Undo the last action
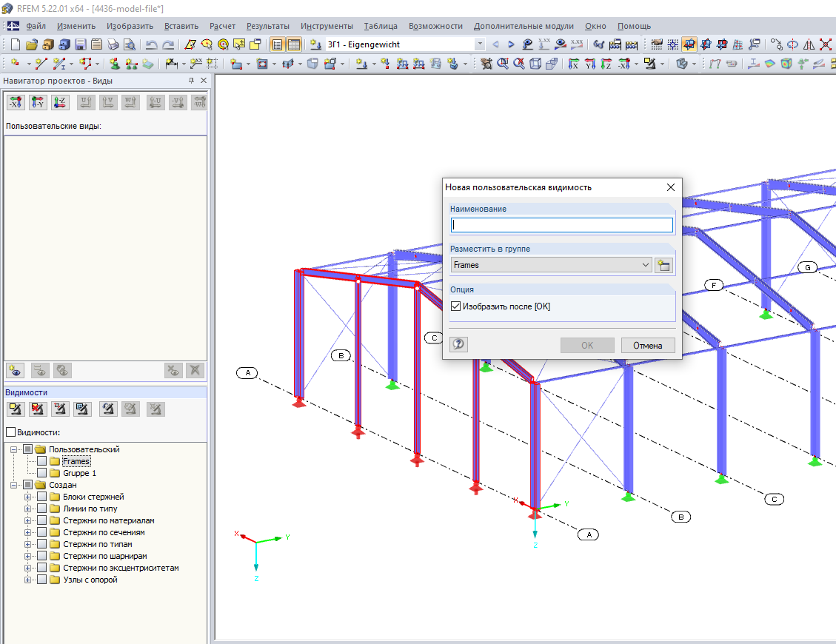 (151, 44)
